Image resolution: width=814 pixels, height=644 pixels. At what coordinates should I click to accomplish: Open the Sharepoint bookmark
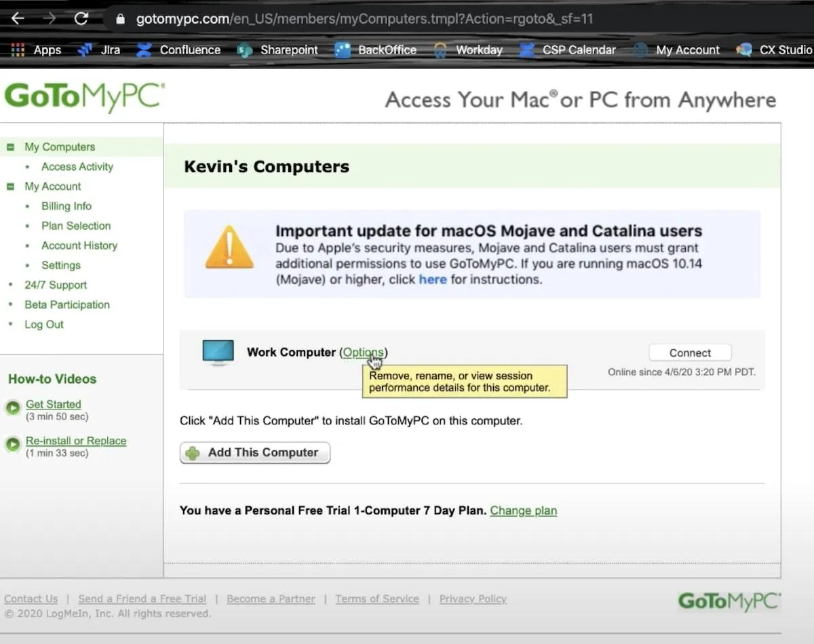pos(278,49)
